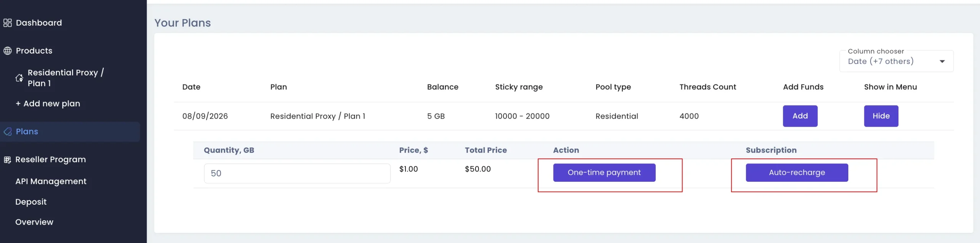Click the Total Price column header
Image resolution: width=980 pixels, height=243 pixels.
486,150
